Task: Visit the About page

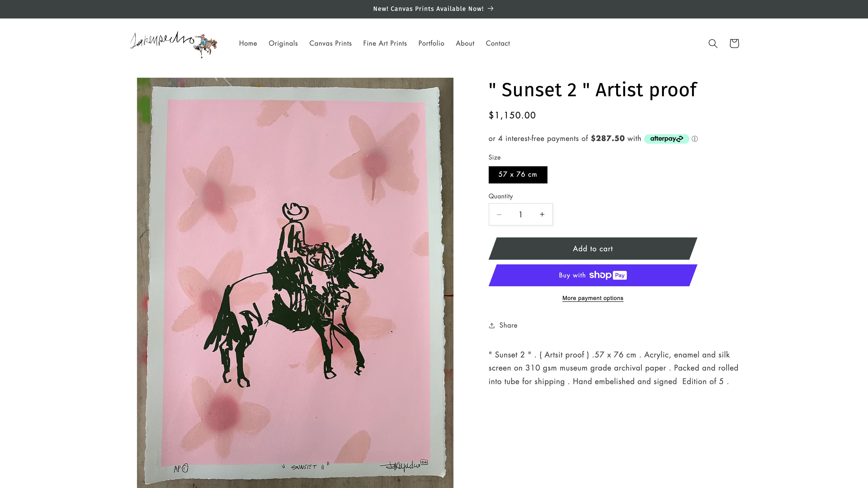Action: point(465,43)
